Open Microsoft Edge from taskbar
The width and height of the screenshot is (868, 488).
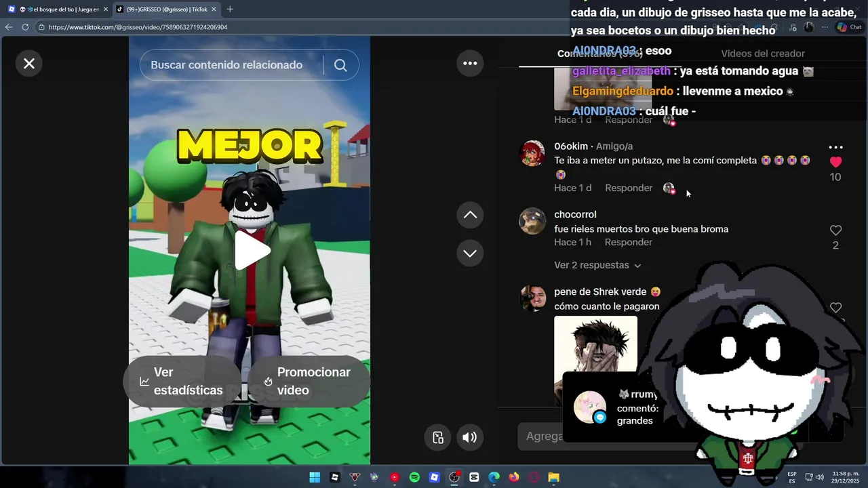pyautogui.click(x=494, y=477)
